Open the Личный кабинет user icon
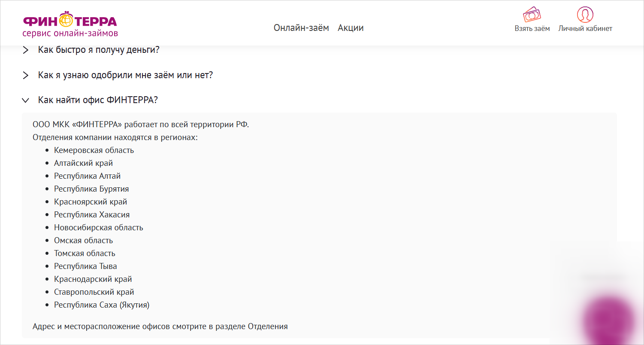644x345 pixels. click(x=585, y=15)
